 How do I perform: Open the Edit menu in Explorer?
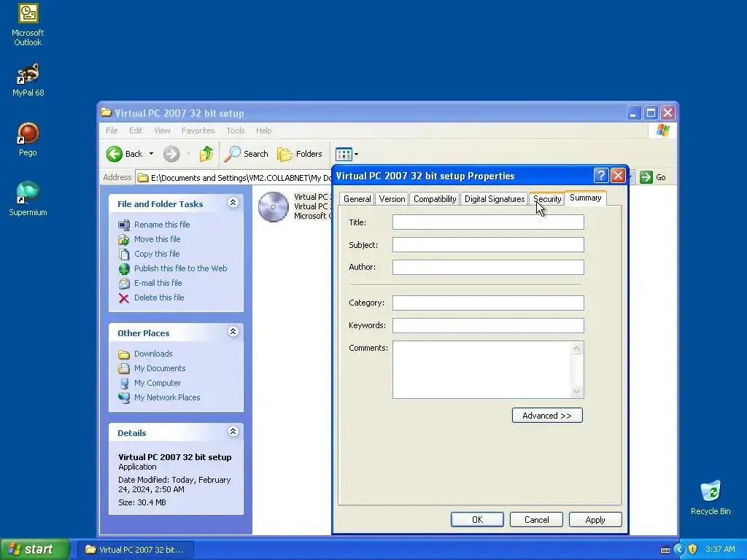tap(136, 131)
